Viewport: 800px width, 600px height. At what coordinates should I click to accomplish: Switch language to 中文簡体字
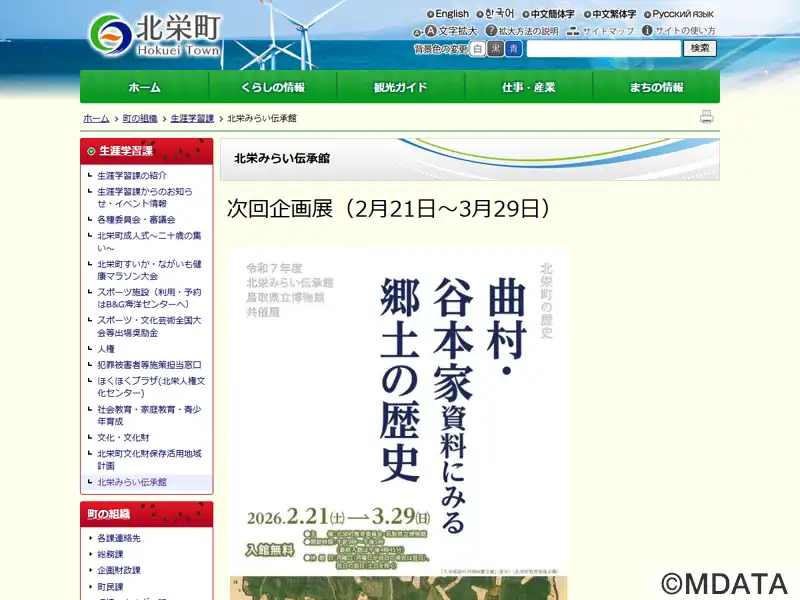548,14
